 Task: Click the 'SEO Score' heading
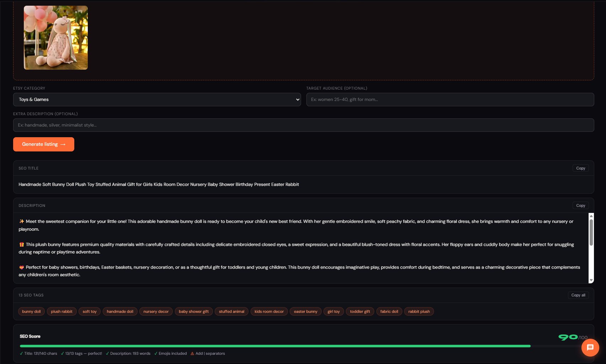point(30,336)
